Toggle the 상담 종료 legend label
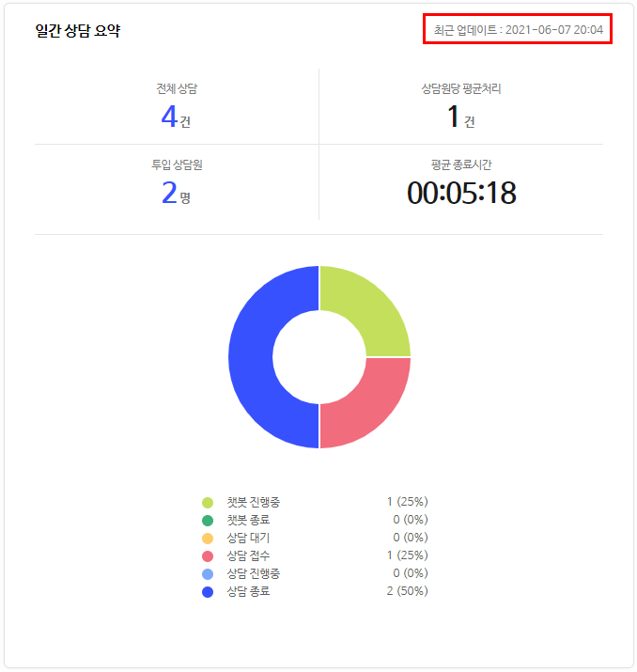Image resolution: width=637 pixels, height=672 pixels. tap(248, 591)
